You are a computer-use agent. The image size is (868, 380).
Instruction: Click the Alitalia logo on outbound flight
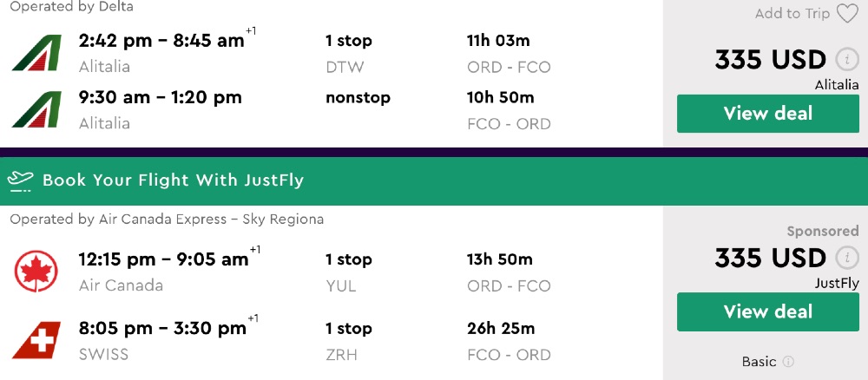pos(36,53)
